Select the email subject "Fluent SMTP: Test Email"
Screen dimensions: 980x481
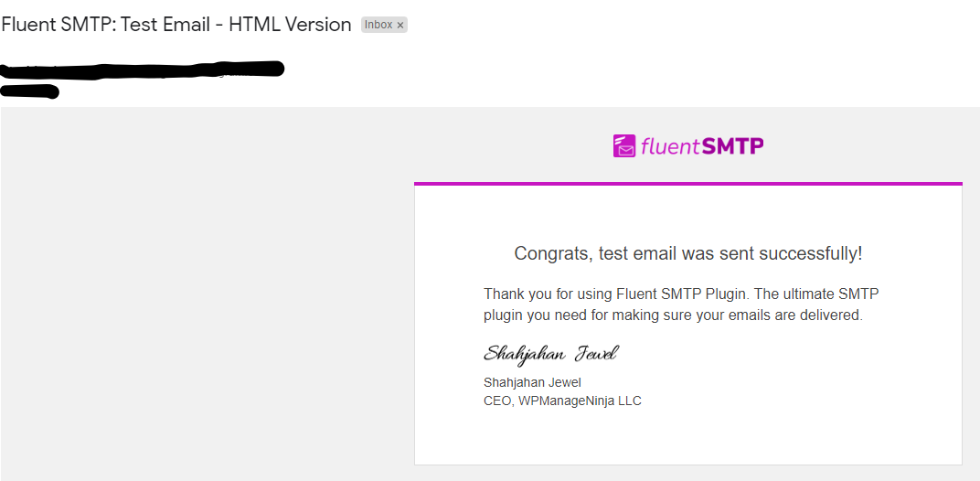(110, 25)
